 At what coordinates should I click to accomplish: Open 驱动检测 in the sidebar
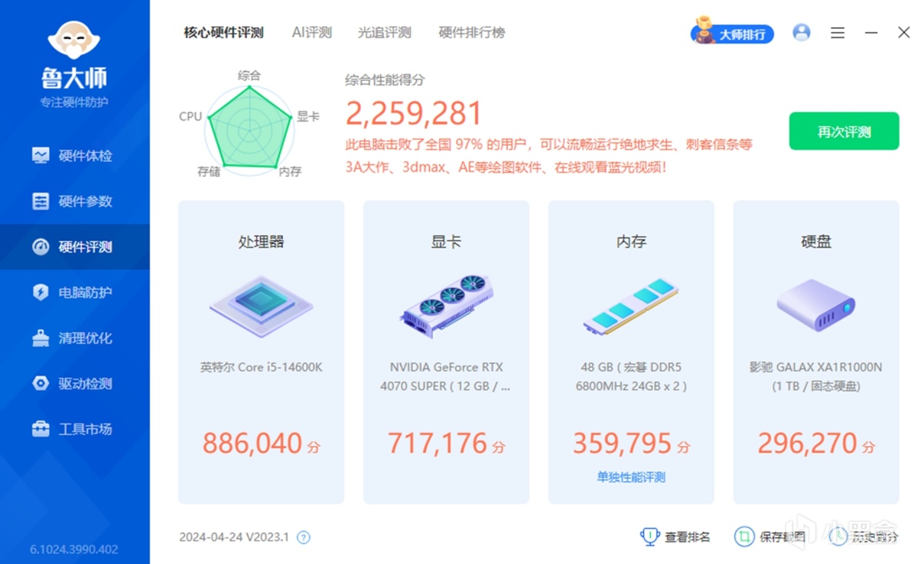(75, 383)
